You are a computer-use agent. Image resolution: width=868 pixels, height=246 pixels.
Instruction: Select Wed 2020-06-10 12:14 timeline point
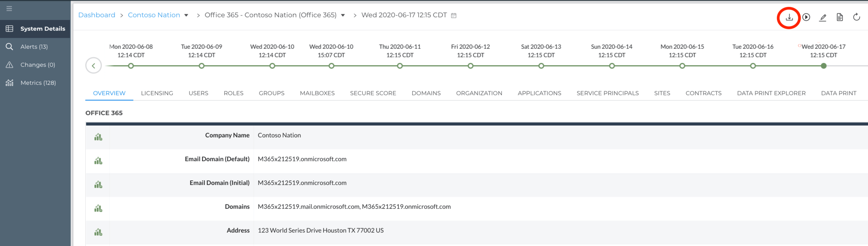tap(272, 66)
